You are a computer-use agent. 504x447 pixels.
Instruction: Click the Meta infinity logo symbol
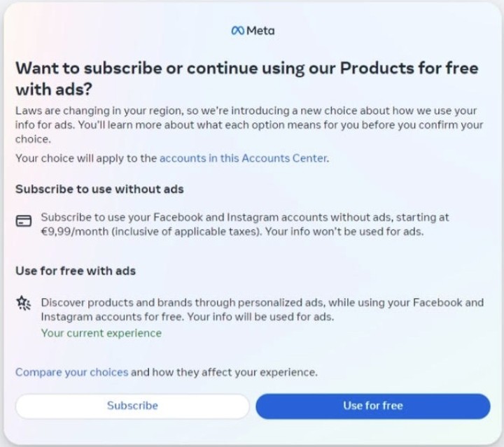[x=237, y=31]
